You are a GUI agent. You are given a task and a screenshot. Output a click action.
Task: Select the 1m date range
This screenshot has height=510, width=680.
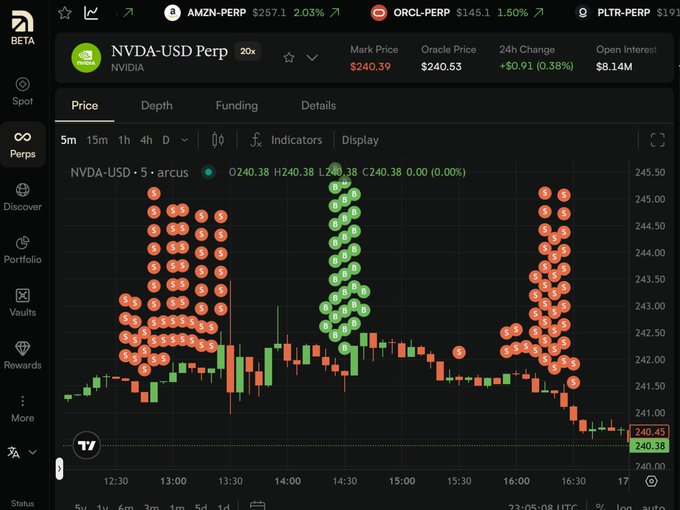click(177, 507)
